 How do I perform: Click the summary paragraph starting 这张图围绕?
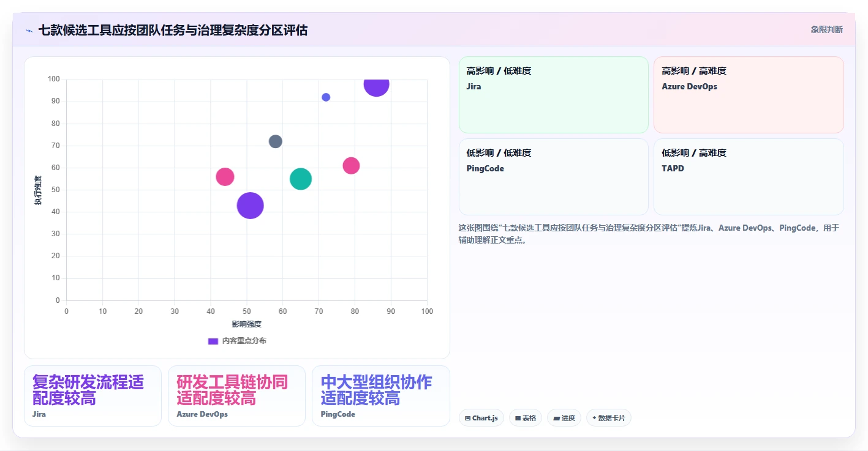pyautogui.click(x=649, y=234)
